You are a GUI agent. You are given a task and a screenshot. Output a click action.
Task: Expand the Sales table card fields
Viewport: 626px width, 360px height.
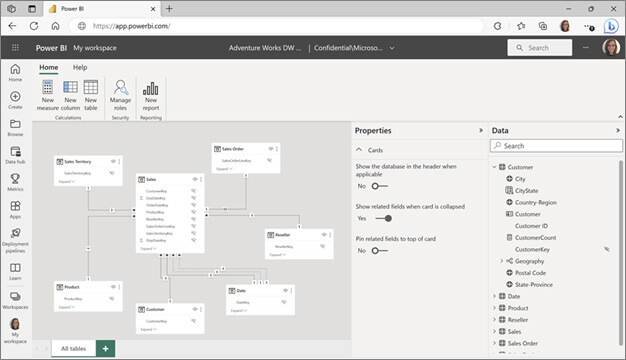(148, 249)
